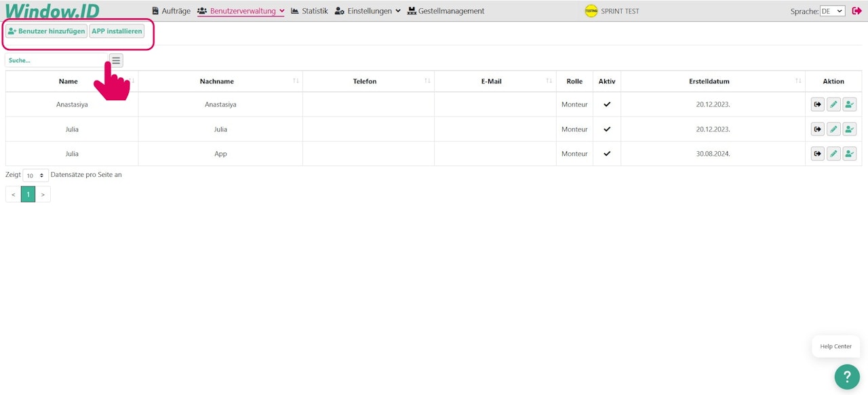Click into the Suche search field
The height and width of the screenshot is (395, 868).
point(56,60)
